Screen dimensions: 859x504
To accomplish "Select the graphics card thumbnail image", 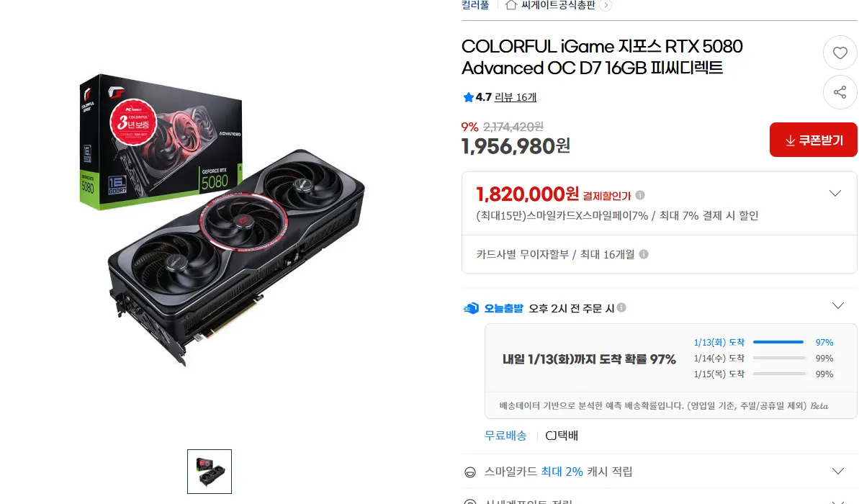I will tap(210, 472).
